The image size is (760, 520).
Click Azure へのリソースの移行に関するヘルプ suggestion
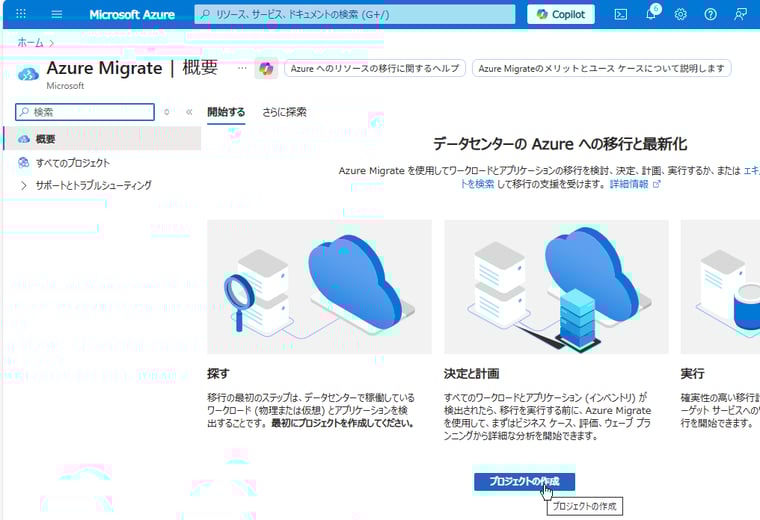coord(375,68)
